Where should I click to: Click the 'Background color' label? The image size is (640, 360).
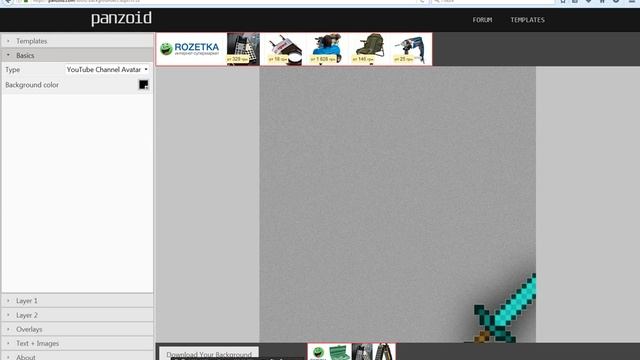[32, 85]
